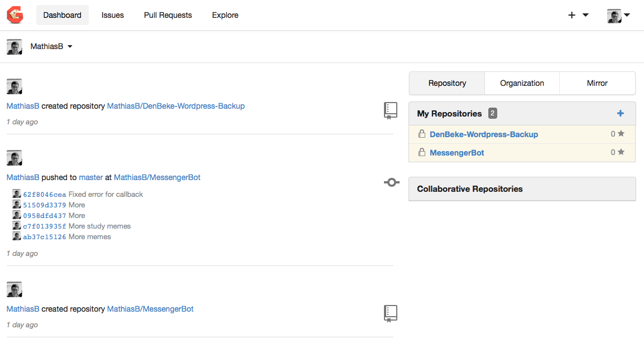
Task: Click plus icon beside My Repositories
Action: click(x=620, y=113)
